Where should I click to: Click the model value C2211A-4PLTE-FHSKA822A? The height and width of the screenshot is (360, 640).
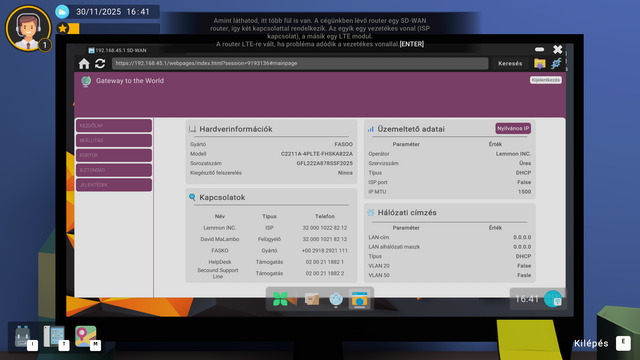317,154
